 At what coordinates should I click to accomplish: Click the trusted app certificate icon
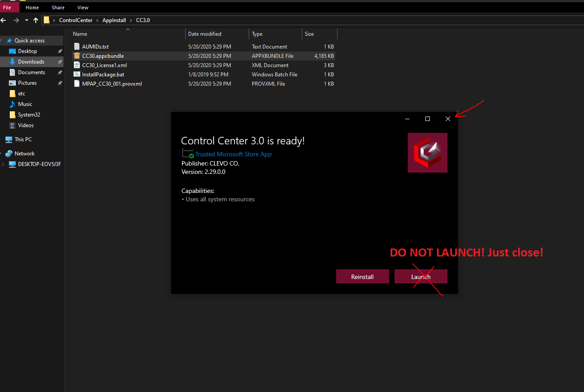click(188, 154)
